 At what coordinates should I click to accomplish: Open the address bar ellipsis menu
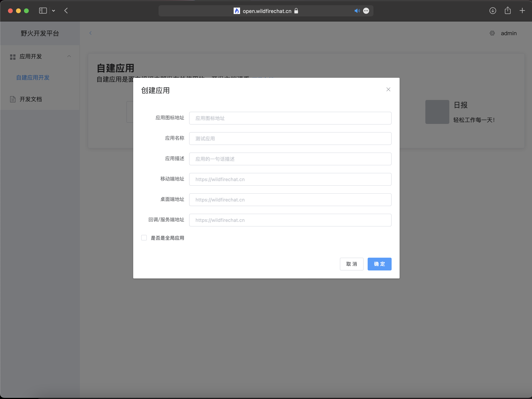pyautogui.click(x=366, y=11)
